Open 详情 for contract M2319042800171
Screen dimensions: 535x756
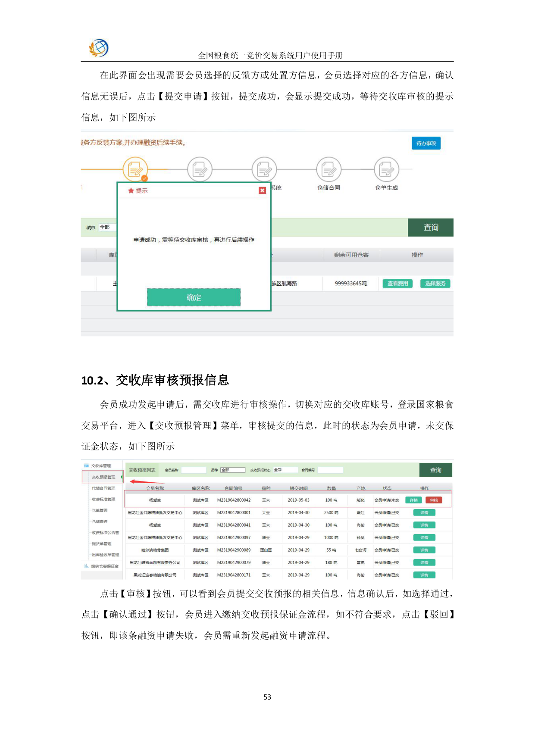424,575
